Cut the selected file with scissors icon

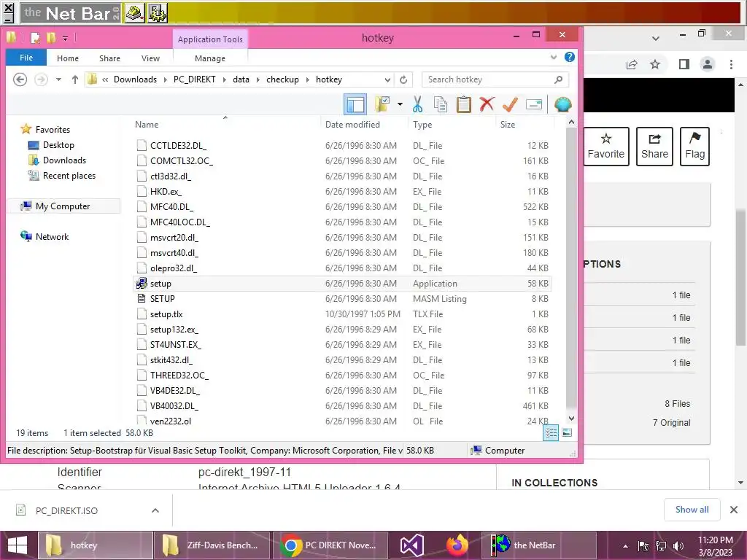point(418,104)
